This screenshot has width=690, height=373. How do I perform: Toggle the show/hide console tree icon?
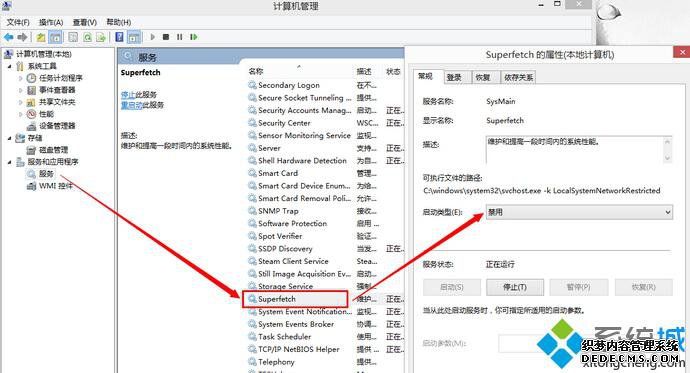55,37
